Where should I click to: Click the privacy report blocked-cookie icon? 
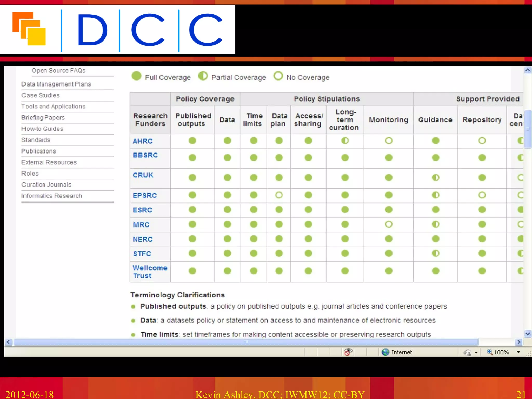(348, 352)
